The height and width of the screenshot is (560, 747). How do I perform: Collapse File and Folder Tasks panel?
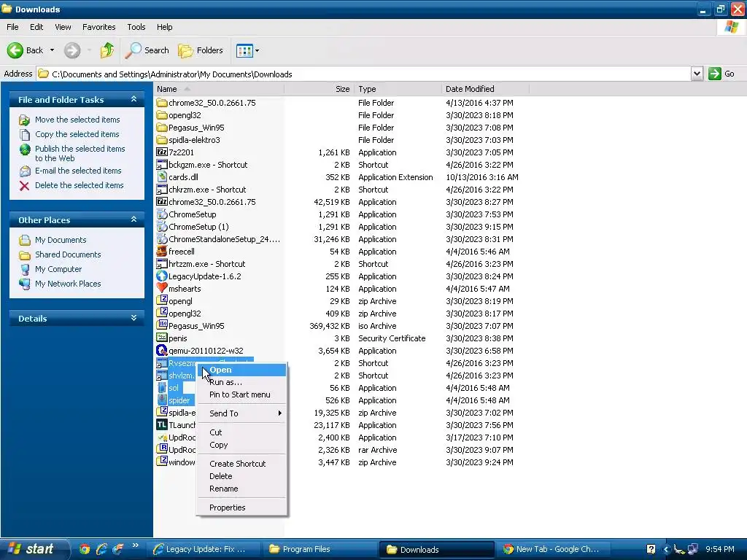(x=134, y=99)
